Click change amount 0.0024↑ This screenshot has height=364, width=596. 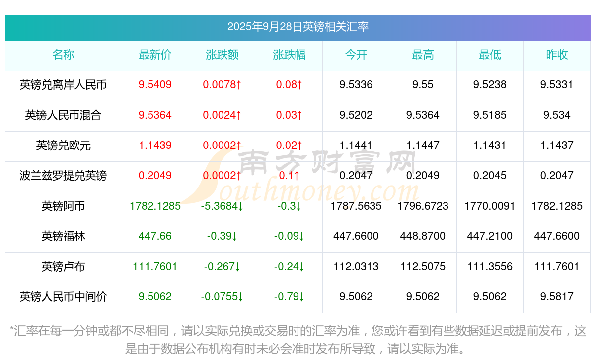(222, 115)
